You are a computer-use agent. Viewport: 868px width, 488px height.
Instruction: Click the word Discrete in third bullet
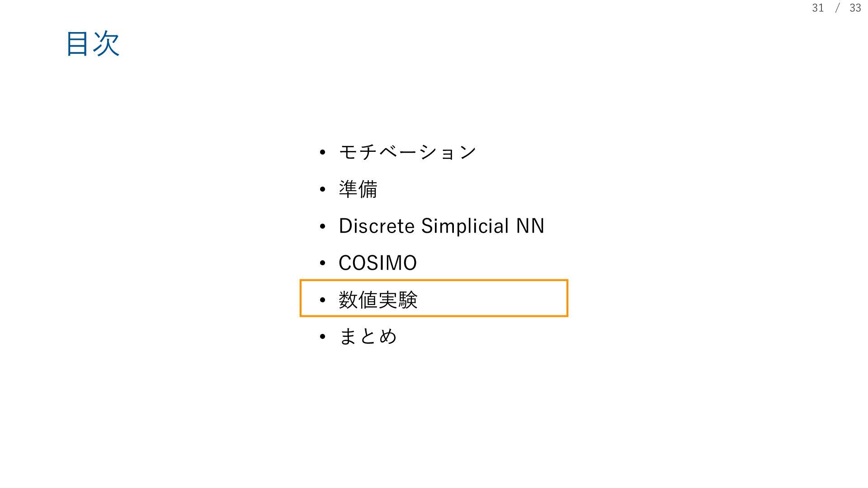pyautogui.click(x=377, y=226)
